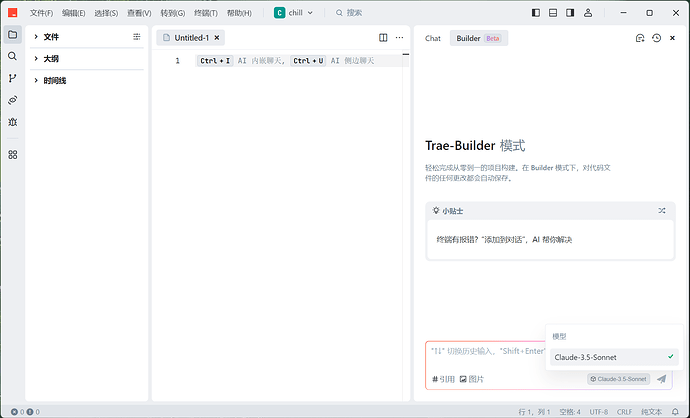The image size is (690, 418).
Task: Open the 查看(V) menu
Action: point(139,13)
